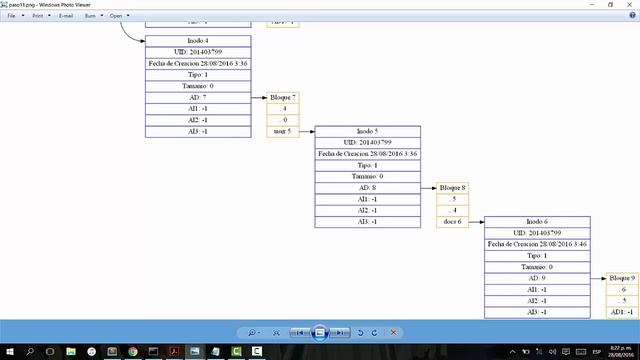Delete the current image with red X
Viewport: 640px width, 360px height.
[x=393, y=333]
